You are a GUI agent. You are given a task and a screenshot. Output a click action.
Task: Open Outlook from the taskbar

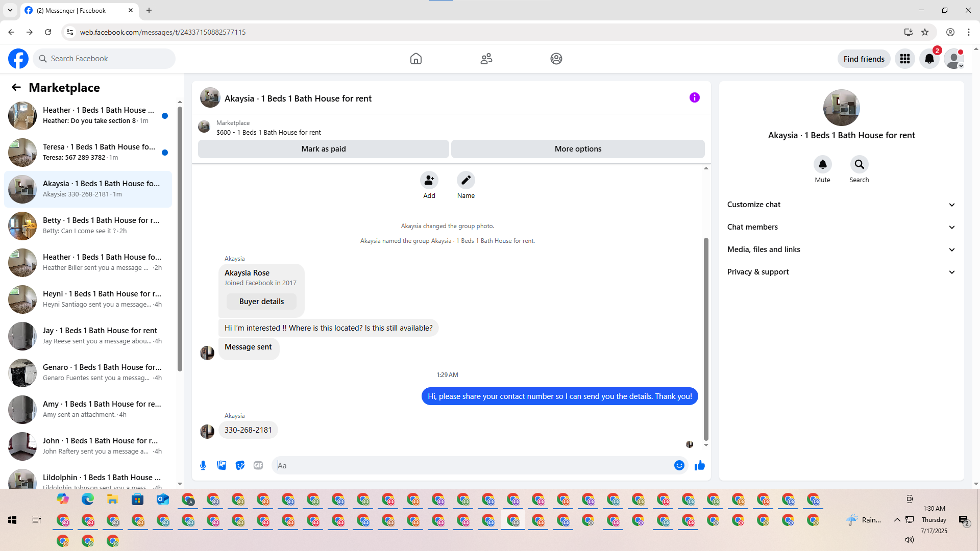coord(163,499)
